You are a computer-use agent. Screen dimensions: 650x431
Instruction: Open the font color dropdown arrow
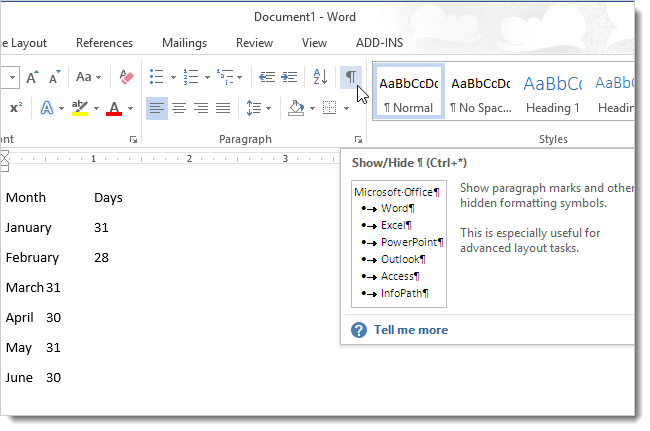[x=130, y=109]
